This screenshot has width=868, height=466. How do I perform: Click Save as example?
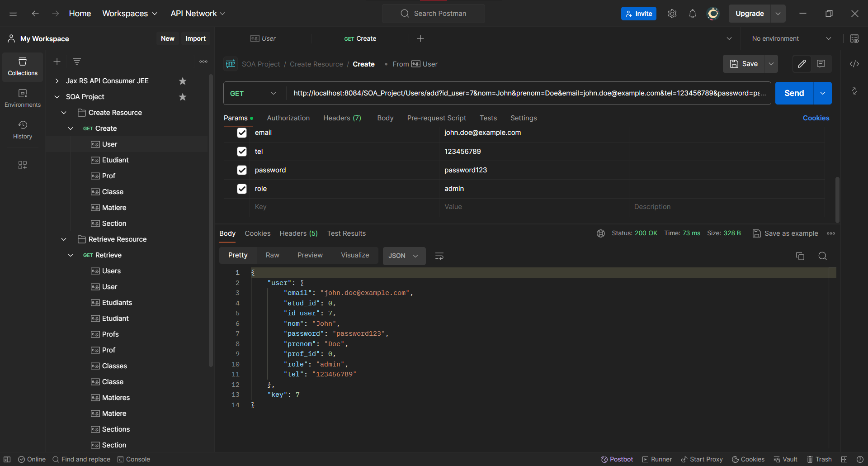[x=786, y=233]
